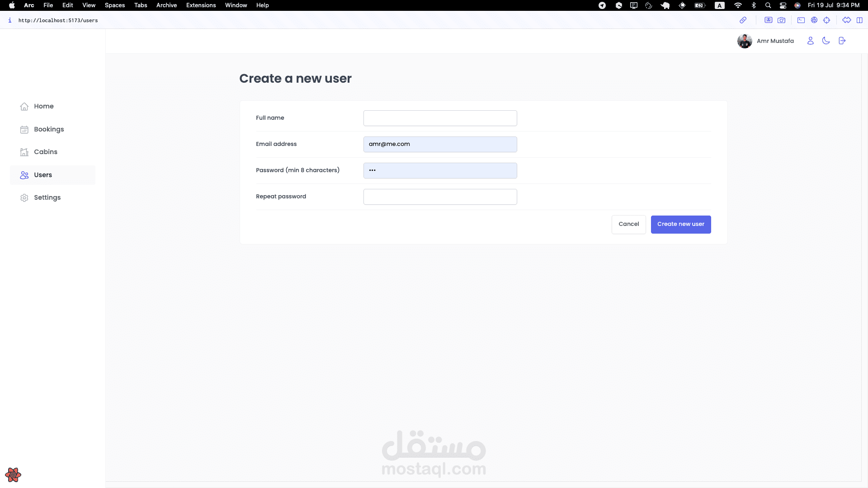Click the Bluetooth icon in menu bar
Viewport: 868px width, 488px height.
754,5
